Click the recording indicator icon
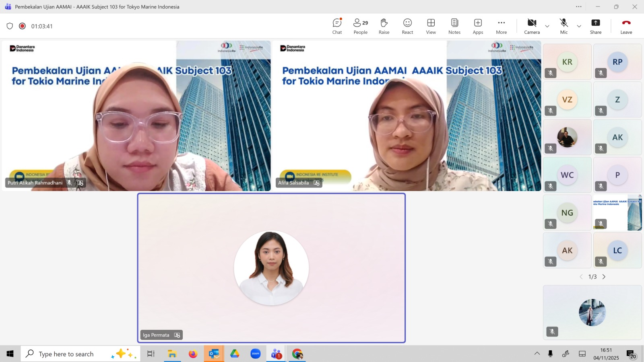 [x=23, y=26]
